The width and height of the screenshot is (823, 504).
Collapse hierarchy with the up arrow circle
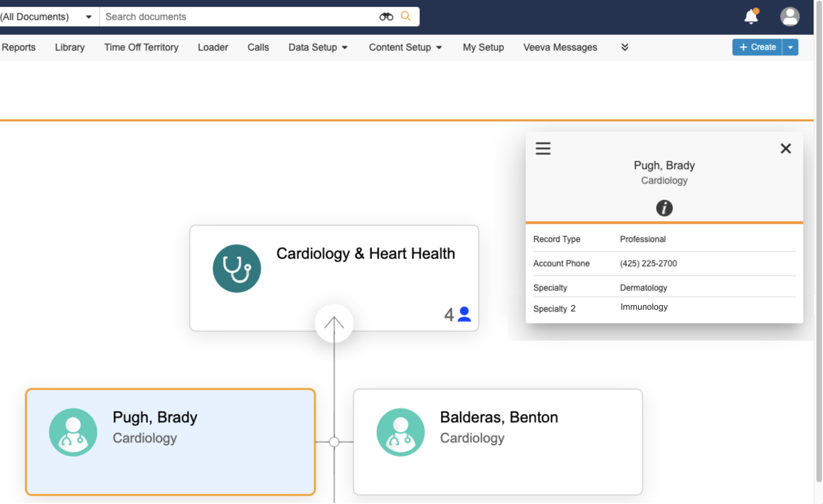click(x=334, y=323)
